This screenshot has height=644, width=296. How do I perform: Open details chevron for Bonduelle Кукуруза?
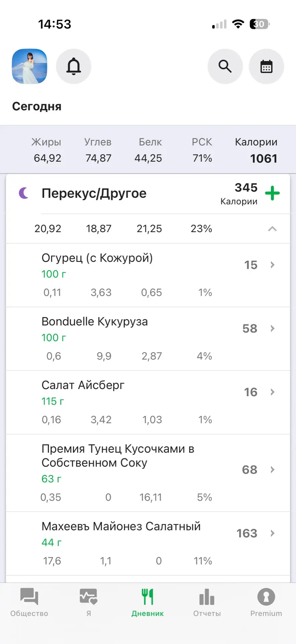[272, 328]
